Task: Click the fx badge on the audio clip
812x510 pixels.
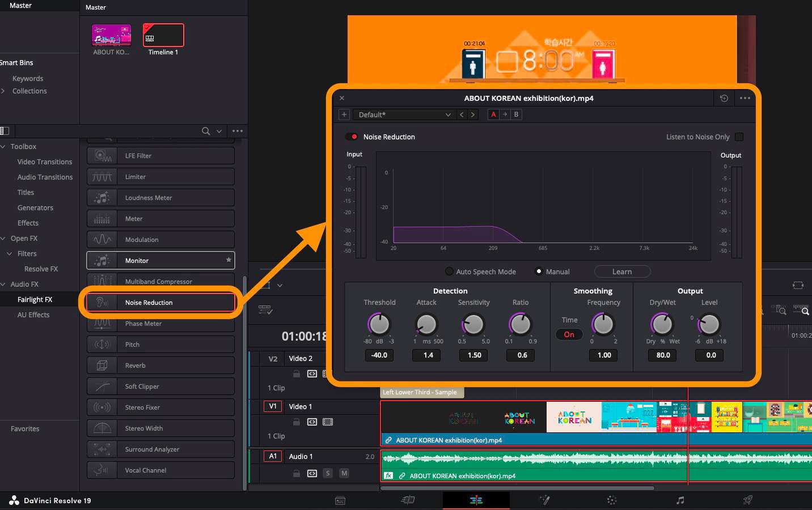Action: point(388,475)
